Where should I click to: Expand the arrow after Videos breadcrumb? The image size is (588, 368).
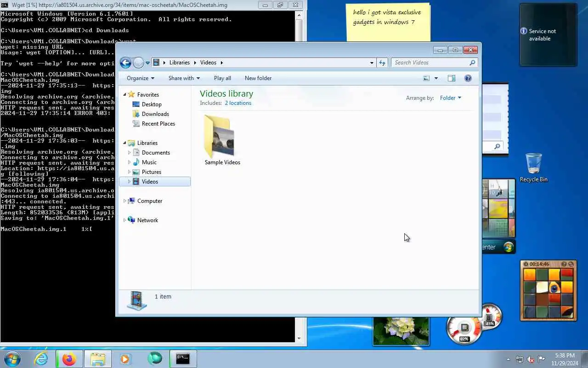point(221,63)
